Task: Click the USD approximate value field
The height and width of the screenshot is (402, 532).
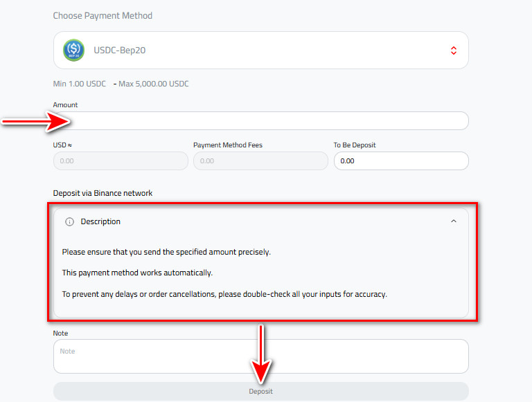Action: click(121, 161)
